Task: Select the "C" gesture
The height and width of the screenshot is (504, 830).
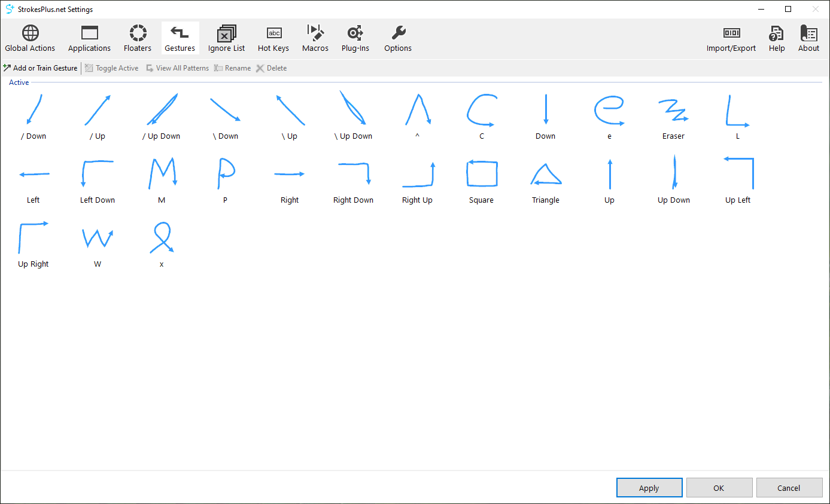Action: [x=482, y=116]
